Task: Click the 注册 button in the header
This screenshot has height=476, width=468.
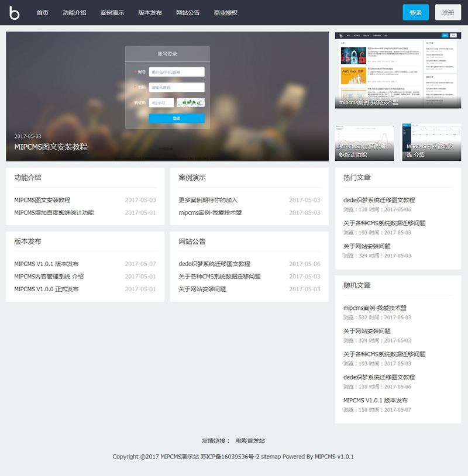Action: pos(448,12)
